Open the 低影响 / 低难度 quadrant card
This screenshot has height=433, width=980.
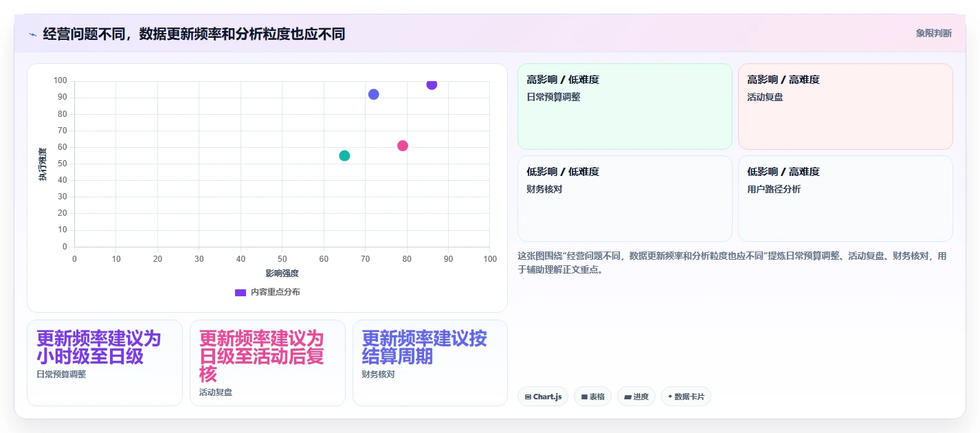point(625,199)
